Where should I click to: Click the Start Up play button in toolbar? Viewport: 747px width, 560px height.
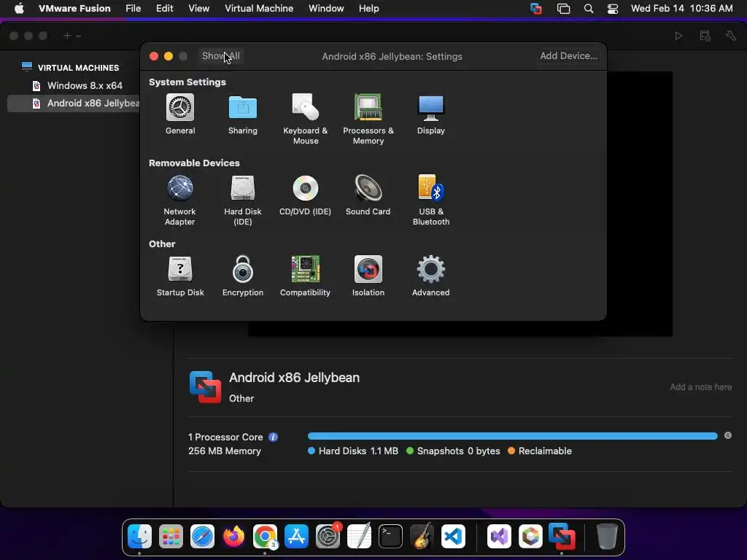[x=678, y=36]
